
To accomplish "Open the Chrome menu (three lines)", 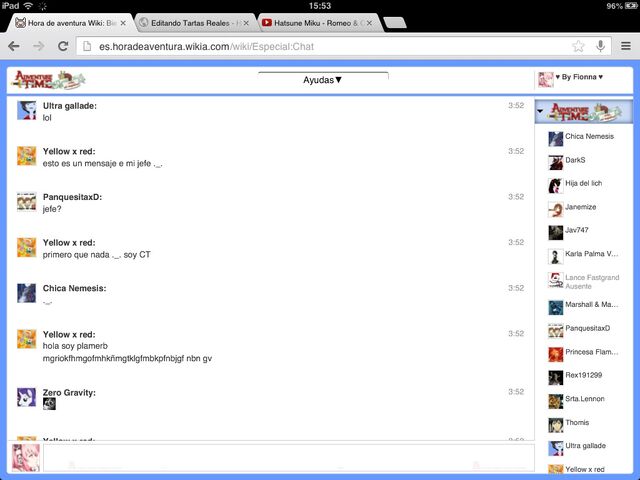I will (626, 46).
